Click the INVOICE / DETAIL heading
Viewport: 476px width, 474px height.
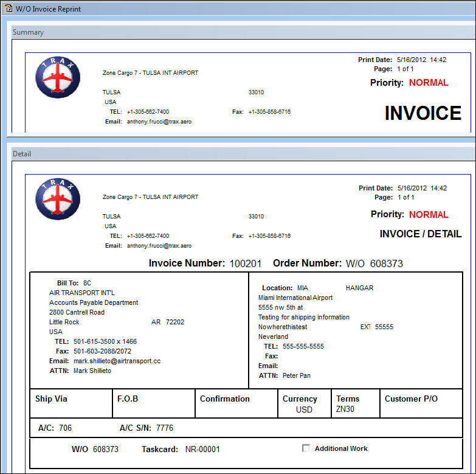coord(421,234)
